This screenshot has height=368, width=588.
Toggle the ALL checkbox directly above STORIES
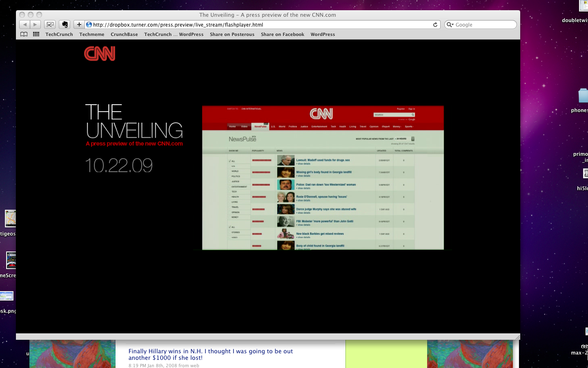pos(230,227)
